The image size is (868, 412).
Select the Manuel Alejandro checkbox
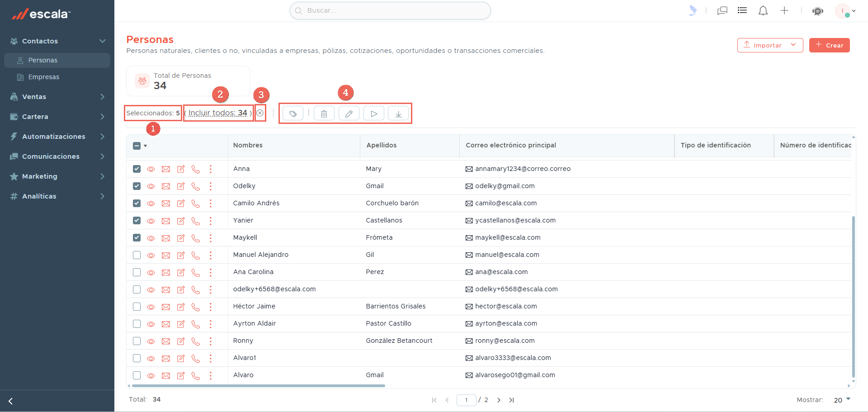click(137, 255)
